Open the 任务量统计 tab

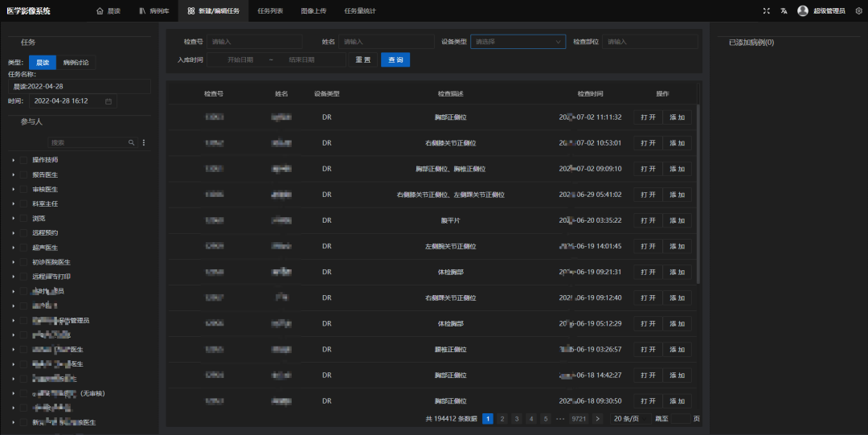click(x=359, y=11)
